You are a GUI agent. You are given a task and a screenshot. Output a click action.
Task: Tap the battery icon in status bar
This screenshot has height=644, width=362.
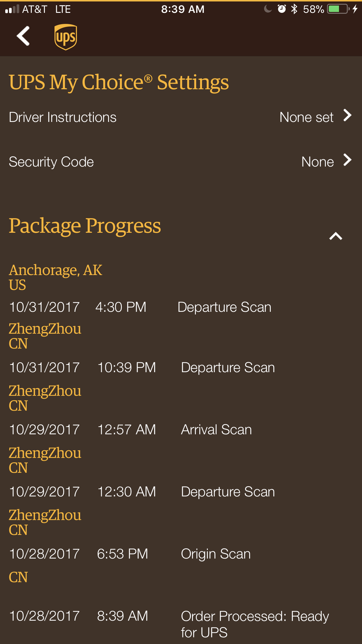[x=338, y=9]
